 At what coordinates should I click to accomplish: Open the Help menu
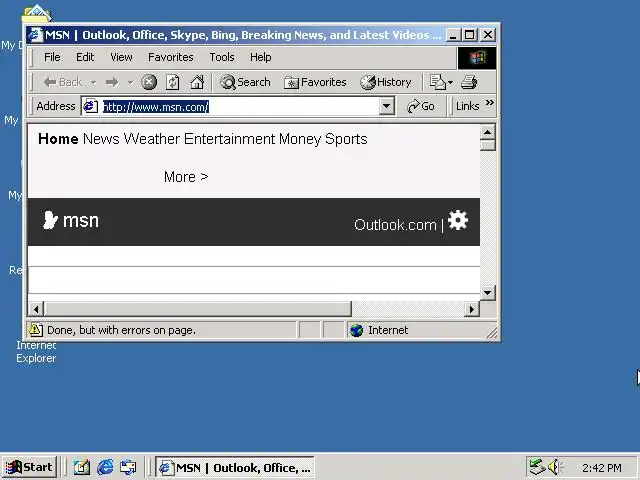pyautogui.click(x=260, y=57)
